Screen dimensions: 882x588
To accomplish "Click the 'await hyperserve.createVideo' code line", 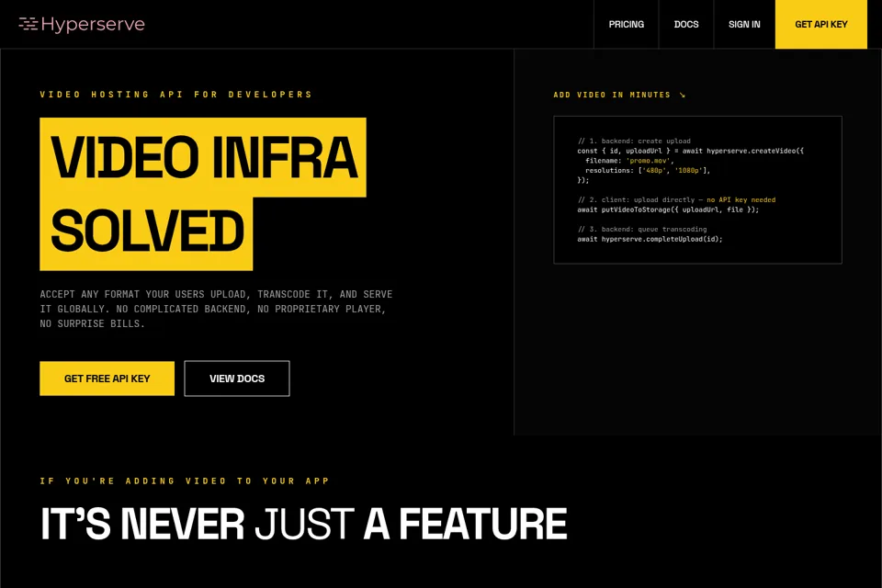I will pyautogui.click(x=690, y=151).
